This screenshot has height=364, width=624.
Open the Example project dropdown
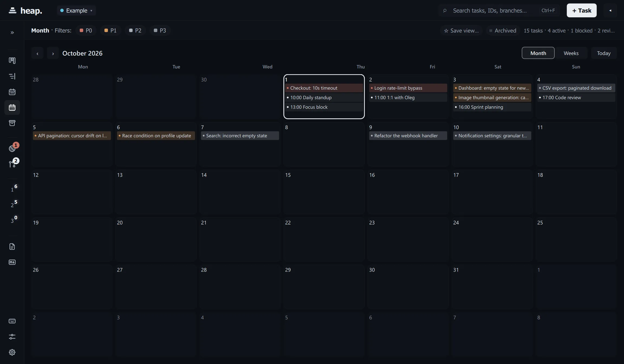(x=76, y=11)
